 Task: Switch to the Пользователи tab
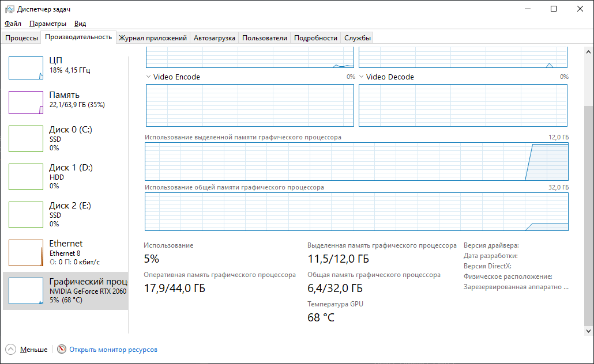pos(265,38)
